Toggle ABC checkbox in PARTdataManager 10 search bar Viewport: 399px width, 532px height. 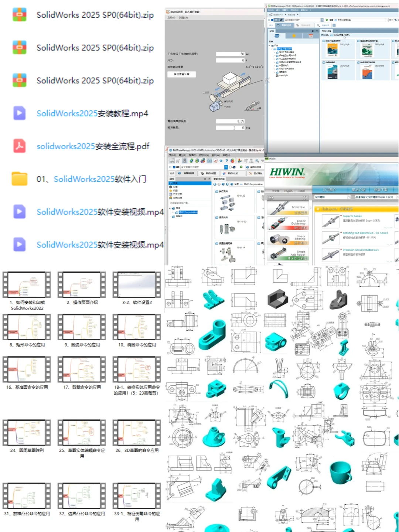(x=174, y=167)
